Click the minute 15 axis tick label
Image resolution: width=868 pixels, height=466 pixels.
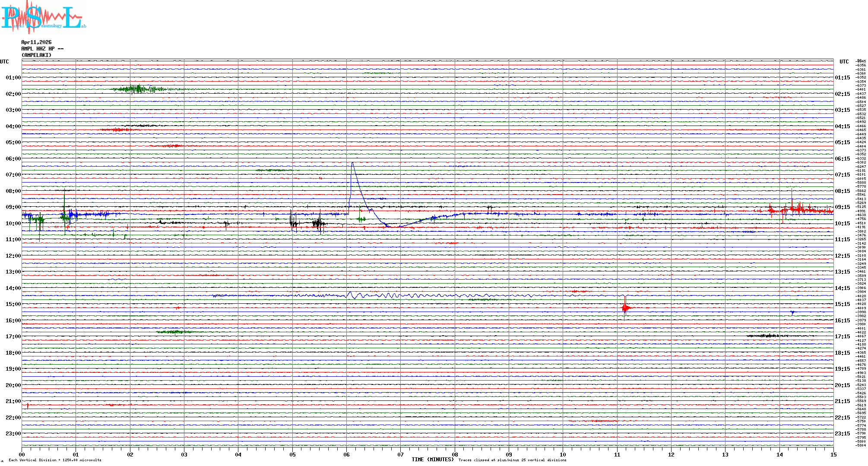(x=833, y=454)
